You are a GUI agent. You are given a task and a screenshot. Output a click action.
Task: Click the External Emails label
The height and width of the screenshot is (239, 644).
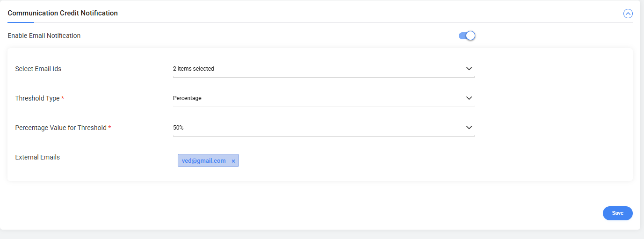pyautogui.click(x=37, y=157)
